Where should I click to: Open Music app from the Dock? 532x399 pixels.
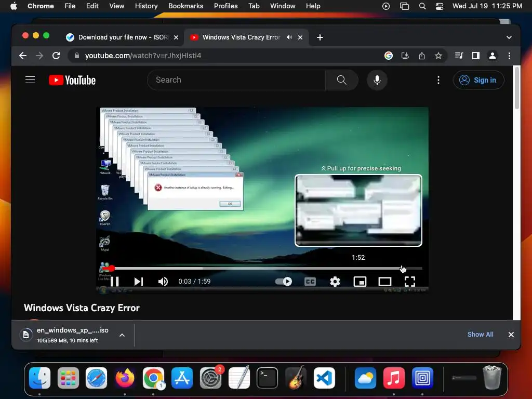tap(394, 378)
